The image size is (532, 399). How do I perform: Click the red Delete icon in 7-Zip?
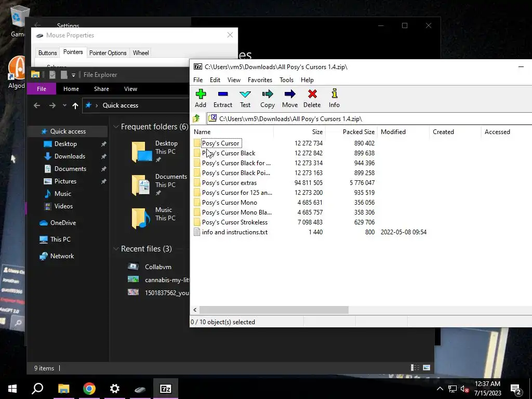pyautogui.click(x=312, y=94)
